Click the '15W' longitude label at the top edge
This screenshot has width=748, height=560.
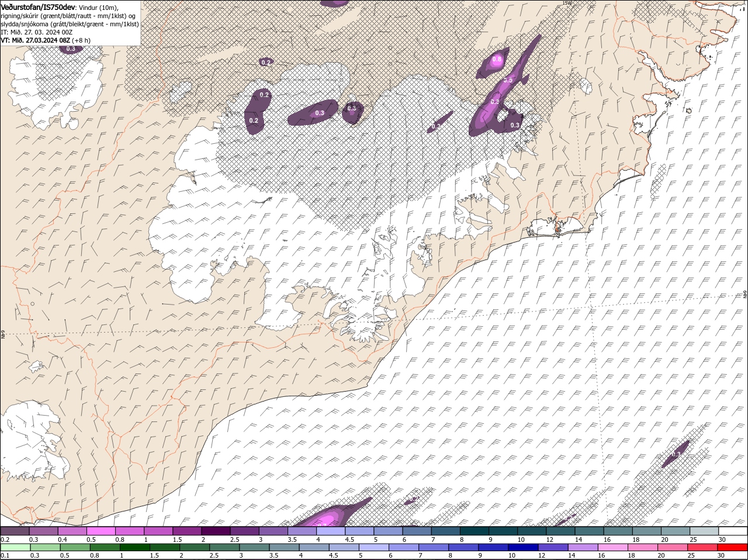point(566,3)
